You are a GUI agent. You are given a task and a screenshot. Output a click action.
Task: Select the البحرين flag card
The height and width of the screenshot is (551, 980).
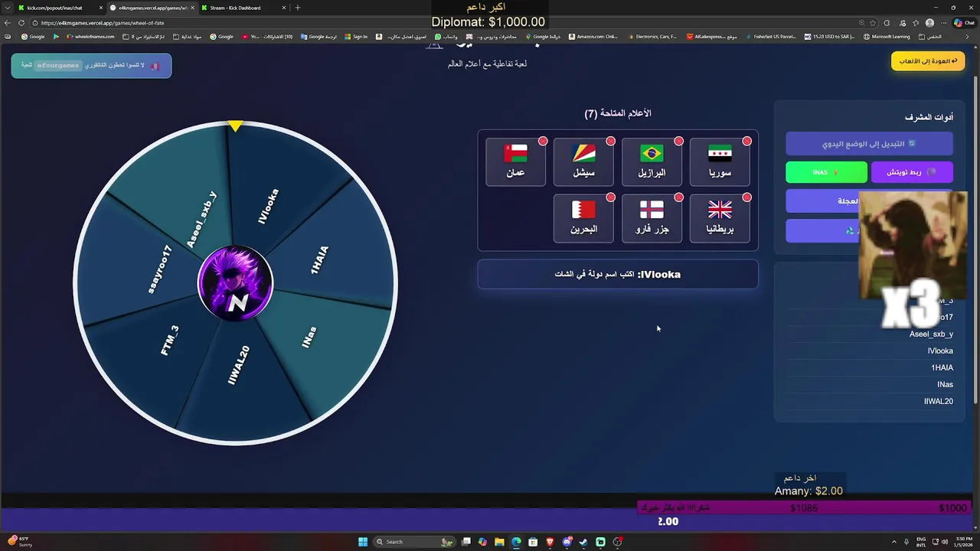(x=583, y=218)
